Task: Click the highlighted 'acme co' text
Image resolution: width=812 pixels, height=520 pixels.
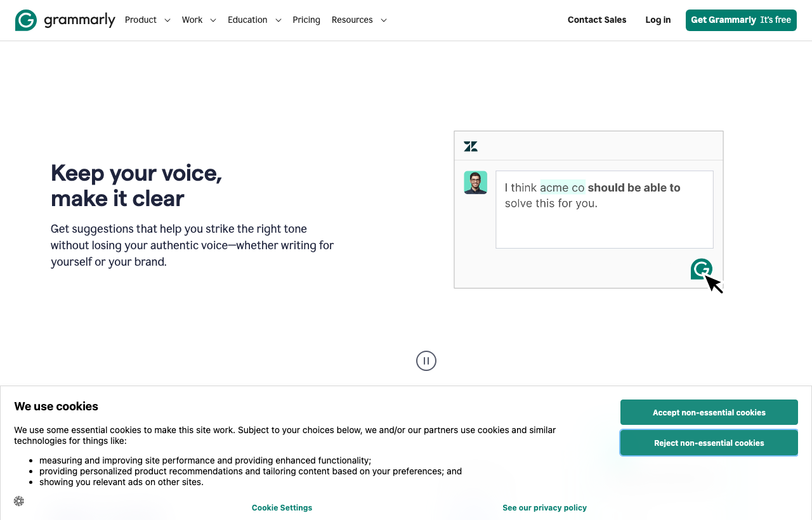Action: [562, 188]
